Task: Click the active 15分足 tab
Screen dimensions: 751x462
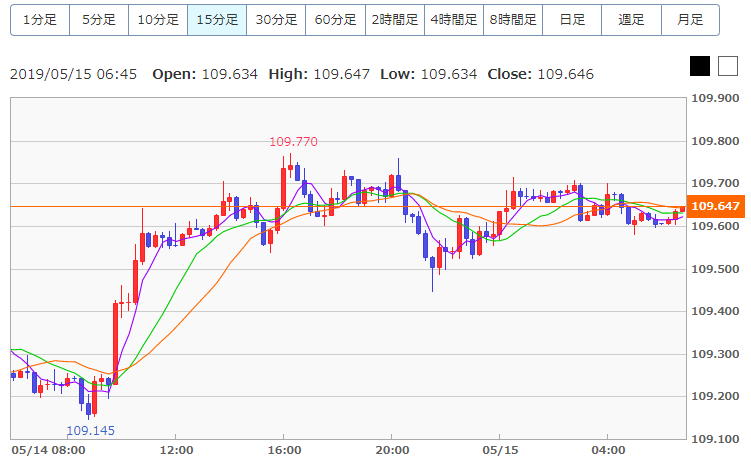Action: point(217,20)
